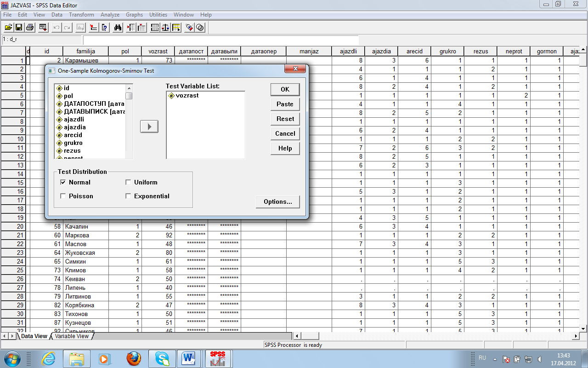Uncheck the Normal distribution checkbox
The width and height of the screenshot is (588, 368).
click(63, 182)
